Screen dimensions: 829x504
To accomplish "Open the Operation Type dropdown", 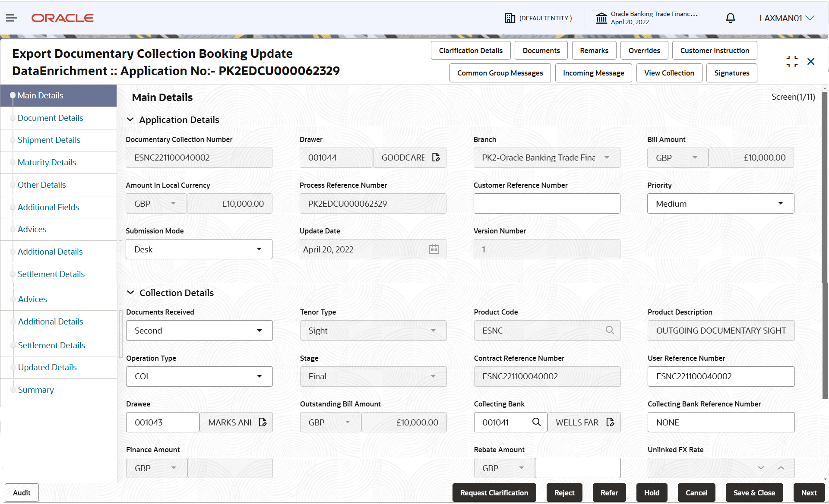I will click(199, 376).
